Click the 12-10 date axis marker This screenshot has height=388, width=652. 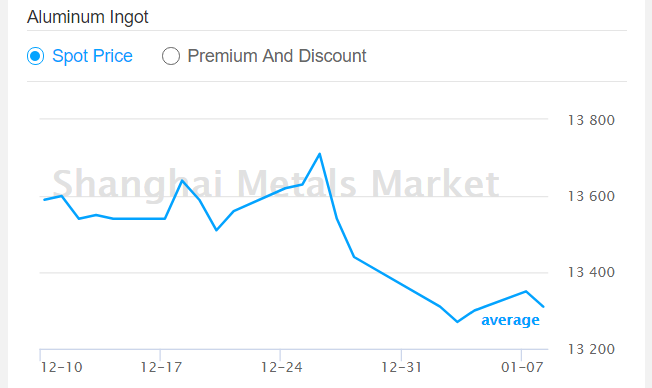point(62,367)
